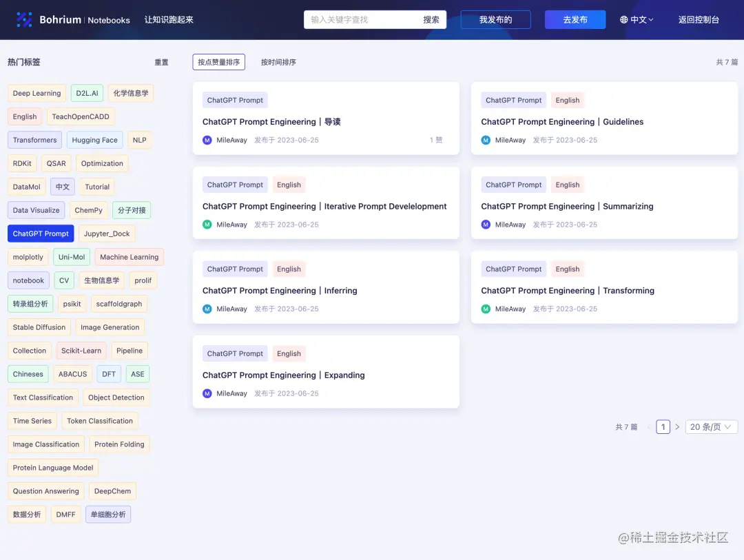Toggle the Jupyter_Dock tag filter
Screen dimensions: 744x560
[107, 234]
